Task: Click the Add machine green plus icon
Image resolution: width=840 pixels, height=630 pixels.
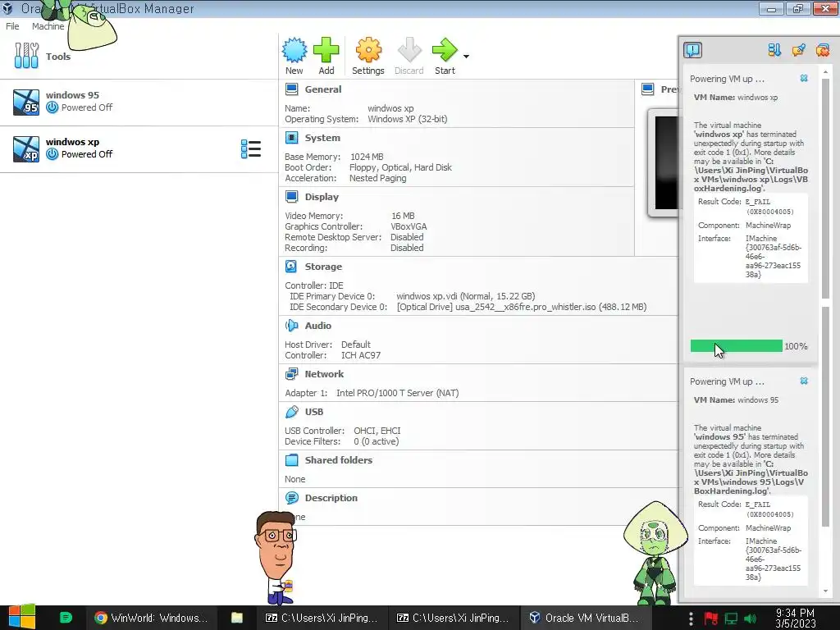Action: coord(326,50)
